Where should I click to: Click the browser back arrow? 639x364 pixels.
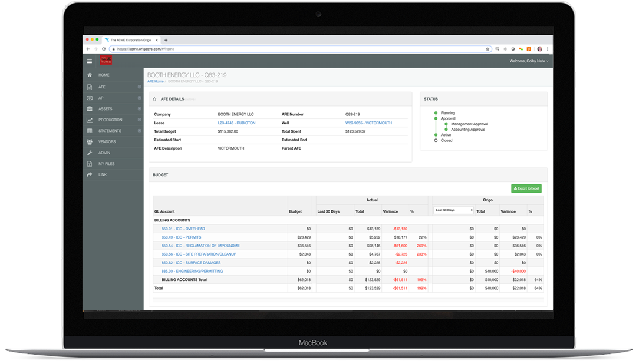click(x=88, y=49)
